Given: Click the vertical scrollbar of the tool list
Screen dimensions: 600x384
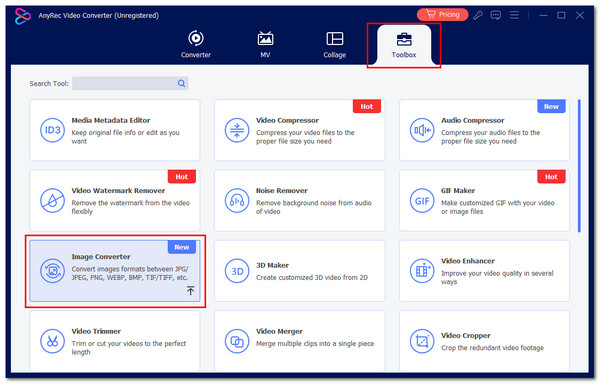Looking at the screenshot, I should [579, 166].
